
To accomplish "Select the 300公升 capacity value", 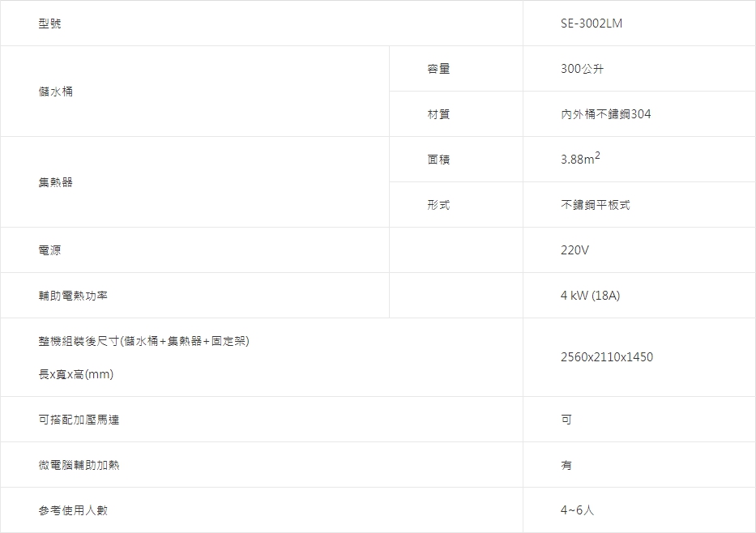I will 582,69.
